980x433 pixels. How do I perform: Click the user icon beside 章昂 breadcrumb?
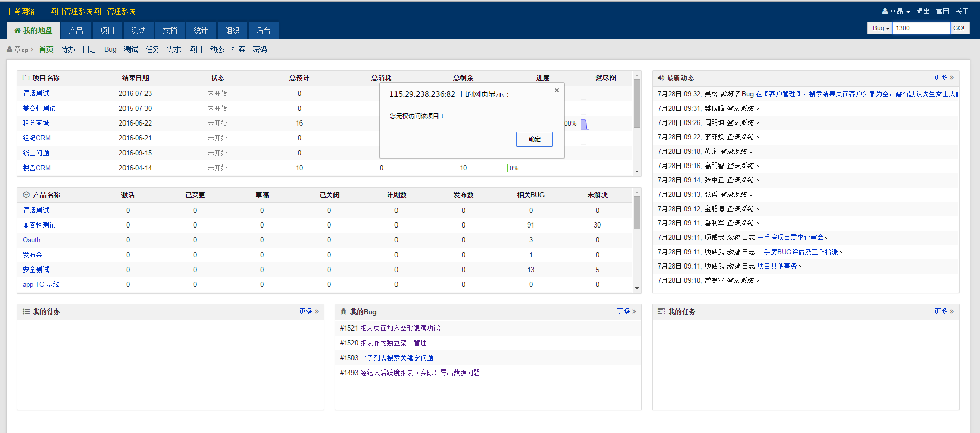pos(10,49)
